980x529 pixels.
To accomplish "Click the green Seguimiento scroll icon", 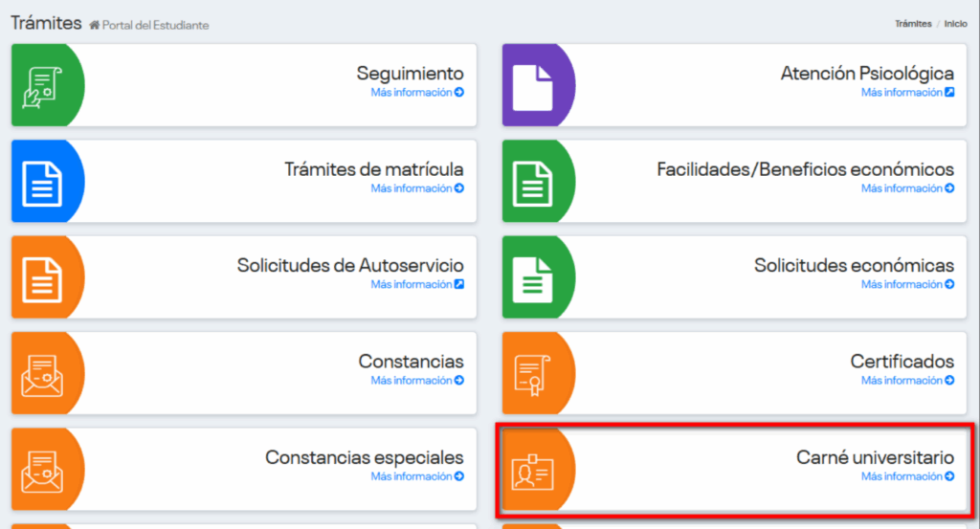I will 42,85.
